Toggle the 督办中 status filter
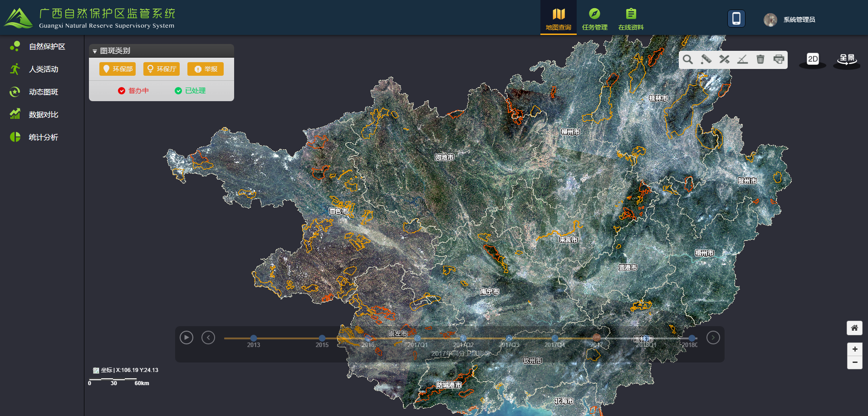Image resolution: width=868 pixels, height=416 pixels. coord(133,91)
